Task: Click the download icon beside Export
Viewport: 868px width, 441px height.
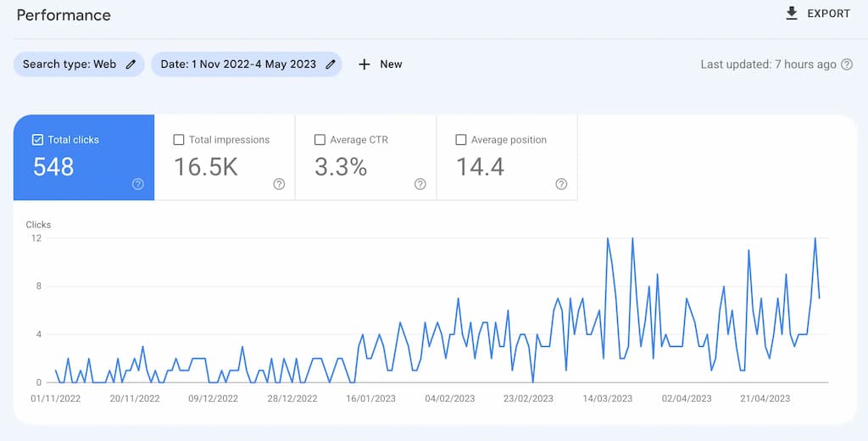Action: pyautogui.click(x=792, y=14)
